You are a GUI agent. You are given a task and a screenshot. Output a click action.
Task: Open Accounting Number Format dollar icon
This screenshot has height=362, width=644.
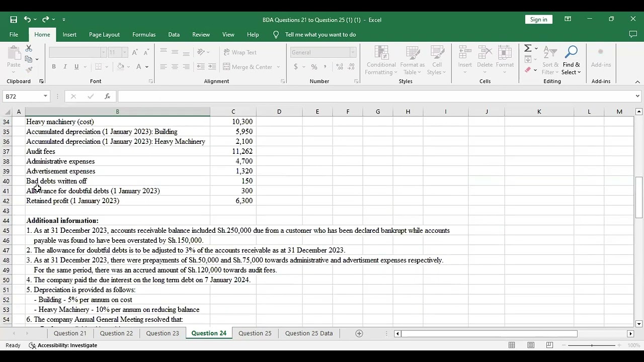(x=296, y=67)
